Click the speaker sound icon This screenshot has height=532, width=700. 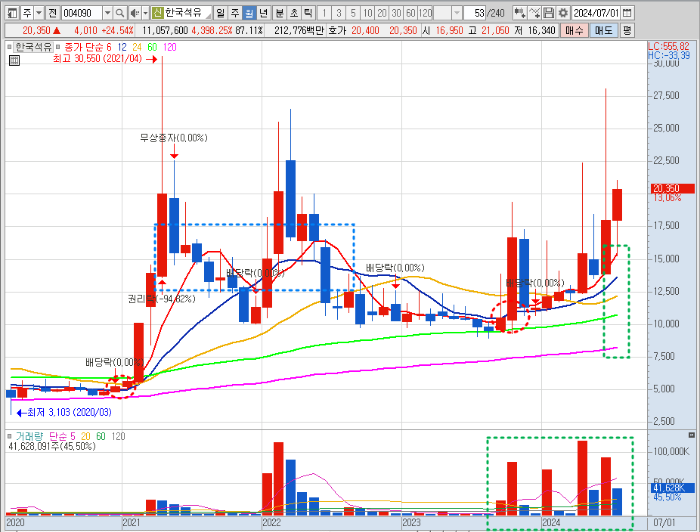pos(135,13)
